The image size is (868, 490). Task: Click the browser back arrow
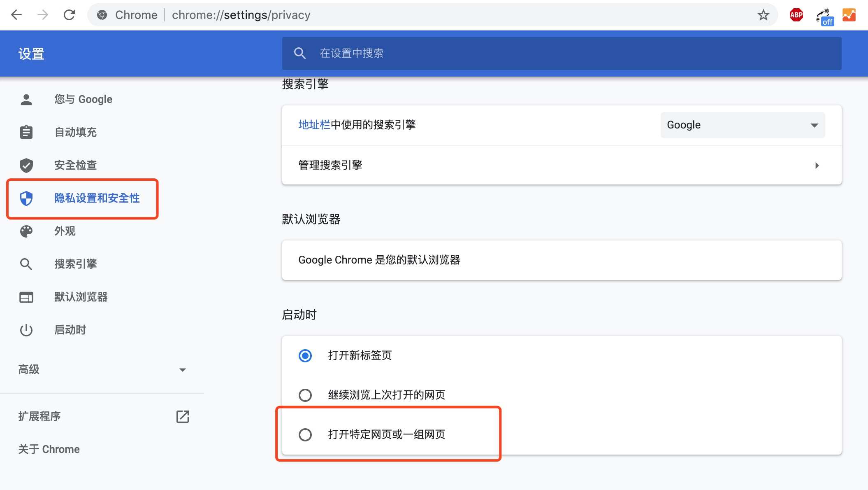click(x=16, y=15)
